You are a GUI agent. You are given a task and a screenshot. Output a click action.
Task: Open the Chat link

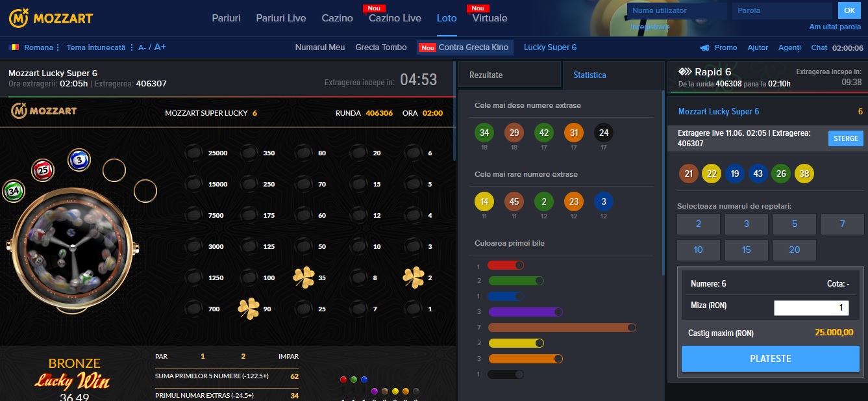pos(819,47)
